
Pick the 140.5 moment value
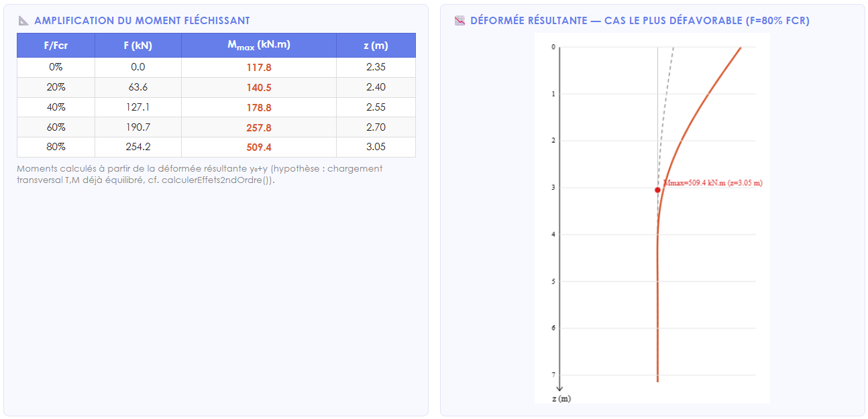(259, 88)
